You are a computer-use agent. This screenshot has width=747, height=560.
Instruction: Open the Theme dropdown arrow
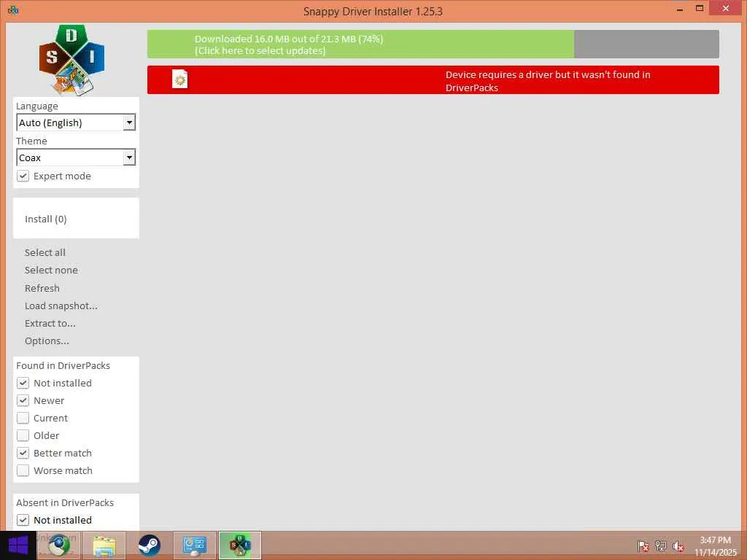(x=129, y=157)
